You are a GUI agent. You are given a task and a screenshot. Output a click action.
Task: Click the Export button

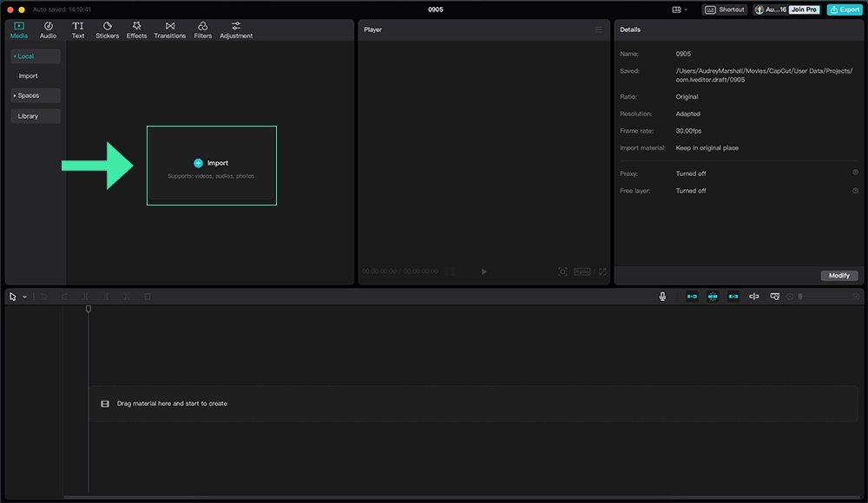tap(843, 9)
